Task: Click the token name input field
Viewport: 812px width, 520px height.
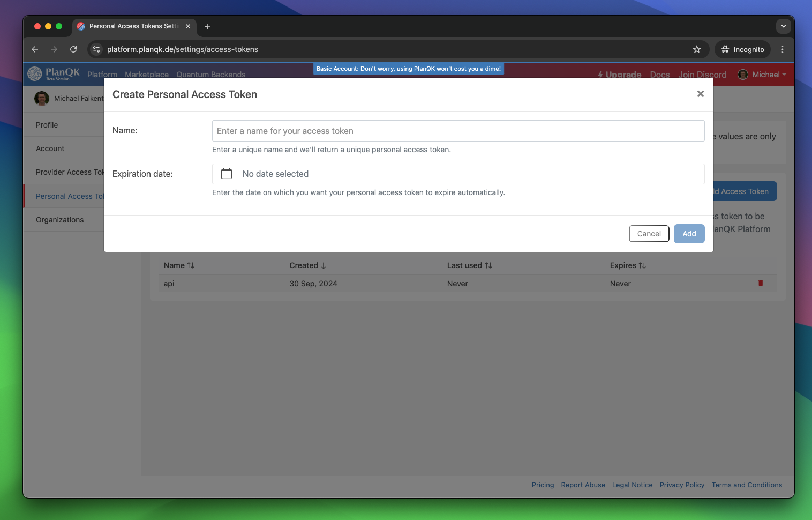Action: pyautogui.click(x=458, y=131)
